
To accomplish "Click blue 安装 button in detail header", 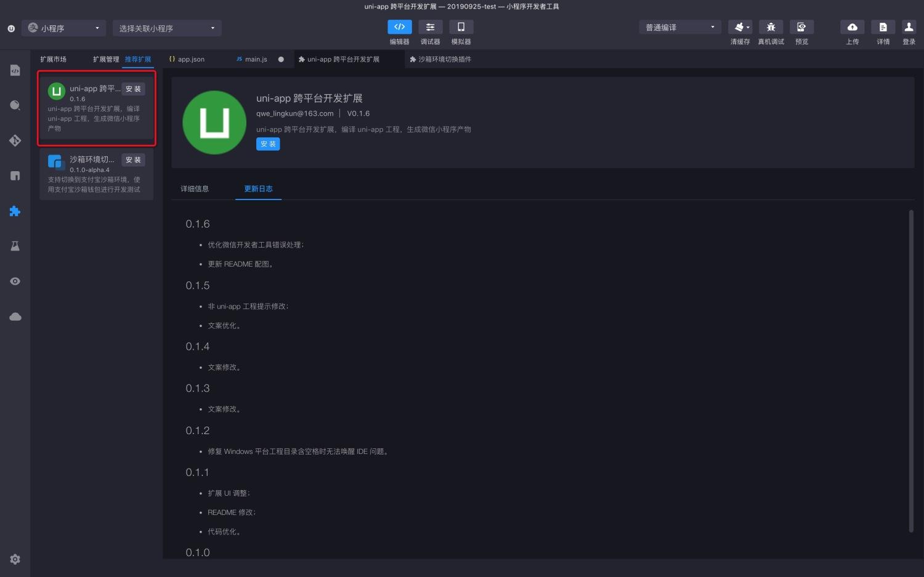I will pos(268,143).
